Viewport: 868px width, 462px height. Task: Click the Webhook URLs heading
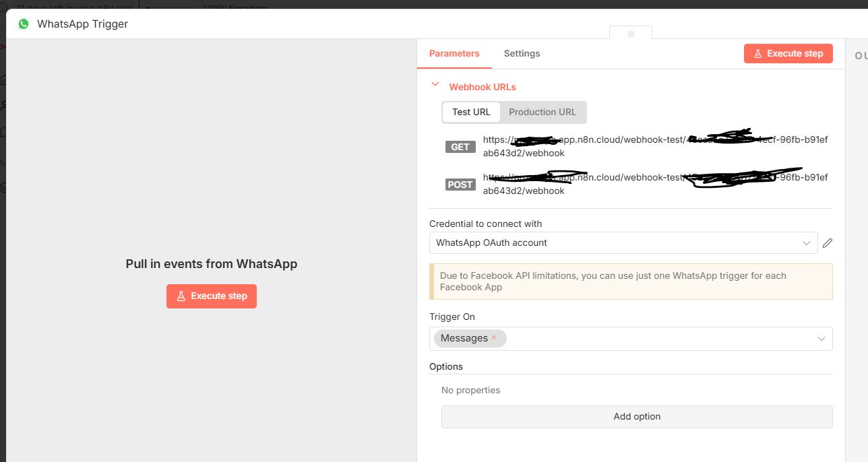(483, 87)
